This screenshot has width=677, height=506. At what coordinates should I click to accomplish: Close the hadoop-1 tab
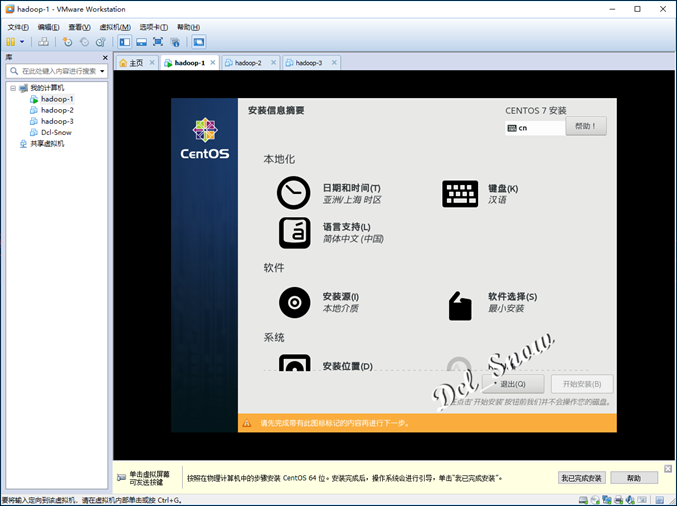click(213, 63)
